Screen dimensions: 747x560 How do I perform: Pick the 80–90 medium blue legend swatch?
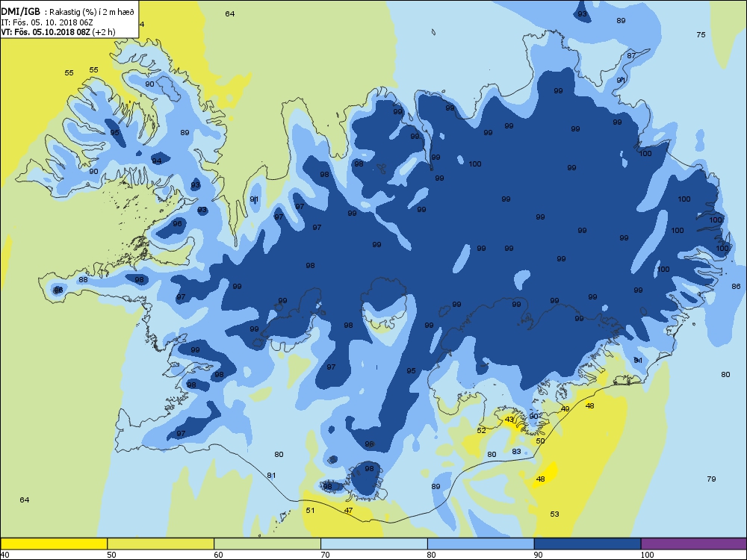point(480,544)
